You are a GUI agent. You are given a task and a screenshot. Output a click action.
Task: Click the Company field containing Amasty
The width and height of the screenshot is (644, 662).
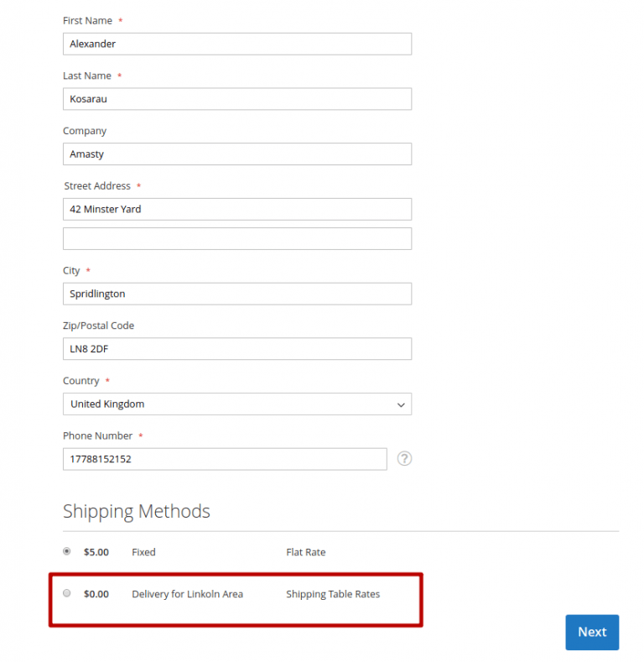pyautogui.click(x=236, y=154)
